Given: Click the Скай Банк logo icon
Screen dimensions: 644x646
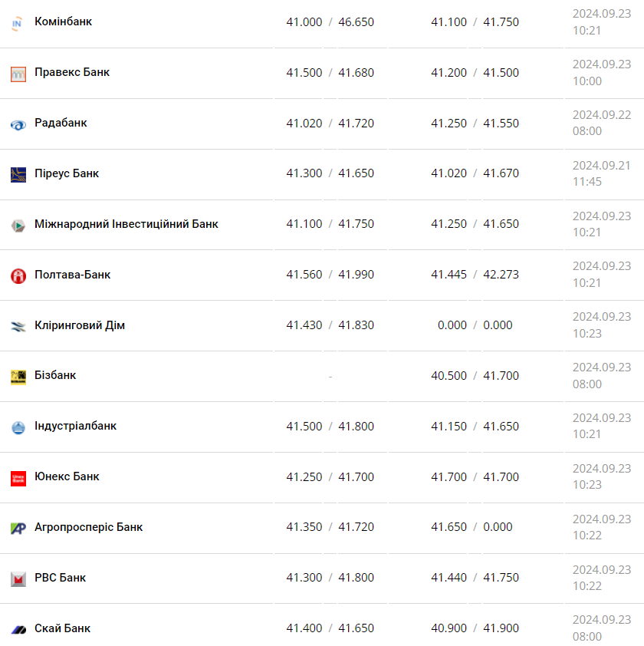Looking at the screenshot, I should (x=18, y=630).
